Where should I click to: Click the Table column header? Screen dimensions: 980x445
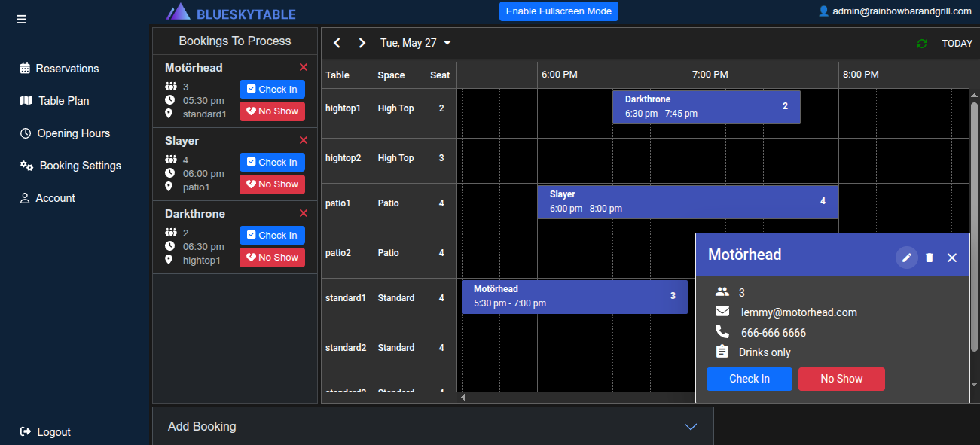(x=337, y=75)
